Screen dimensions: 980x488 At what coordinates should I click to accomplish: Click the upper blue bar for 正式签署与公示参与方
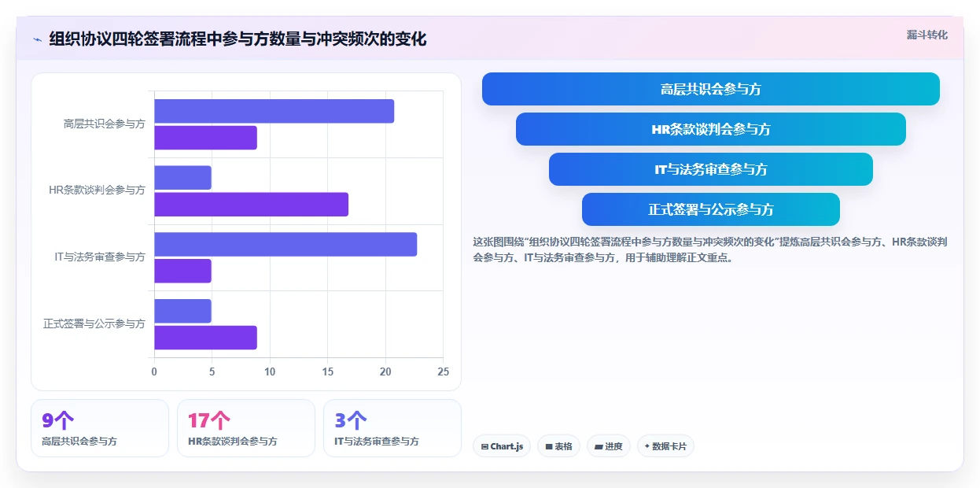coord(182,311)
